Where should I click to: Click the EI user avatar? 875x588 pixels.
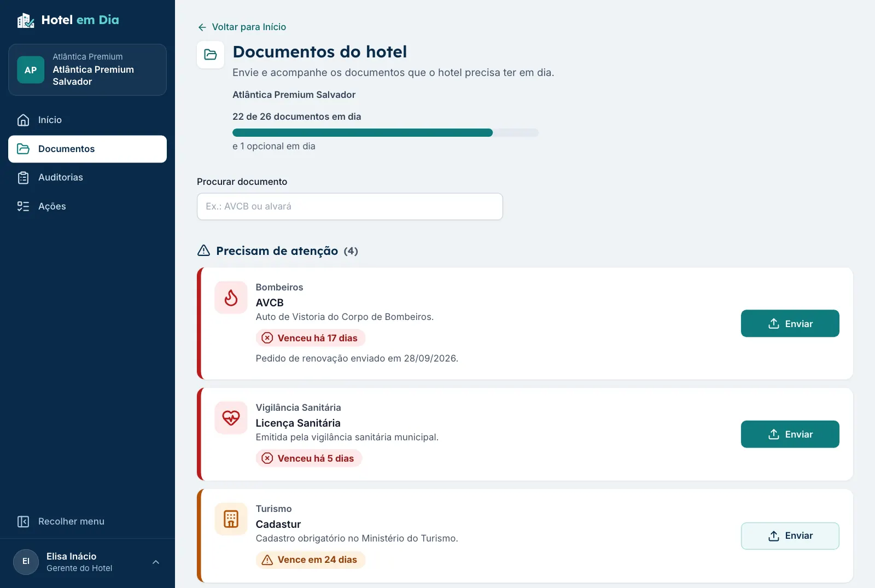click(26, 562)
